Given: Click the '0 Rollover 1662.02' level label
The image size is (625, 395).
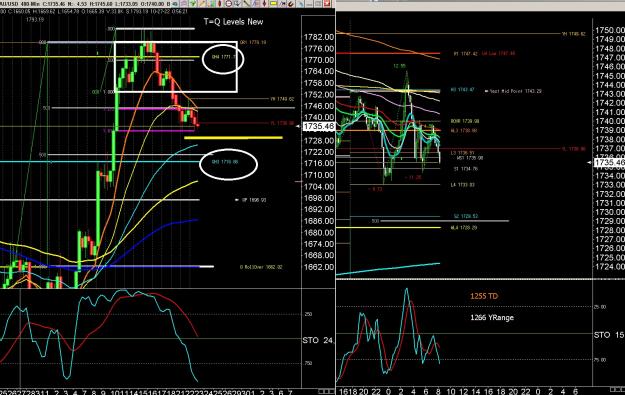Looking at the screenshot, I should [261, 267].
